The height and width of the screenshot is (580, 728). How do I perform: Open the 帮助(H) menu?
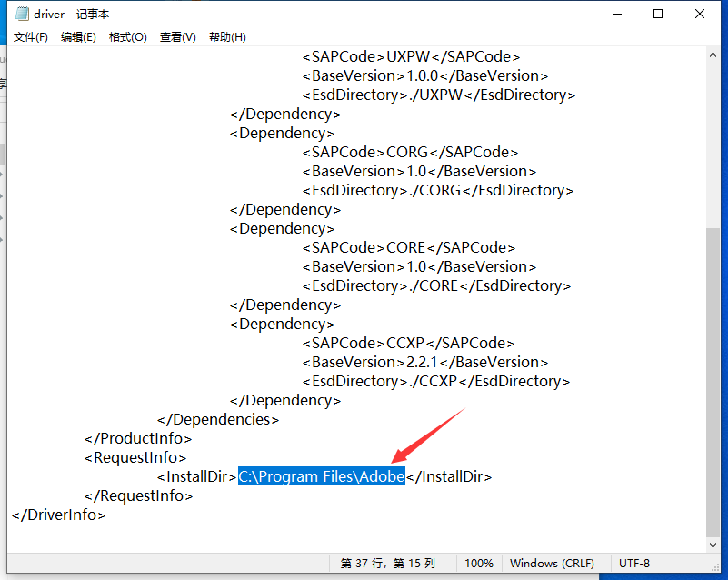(227, 37)
